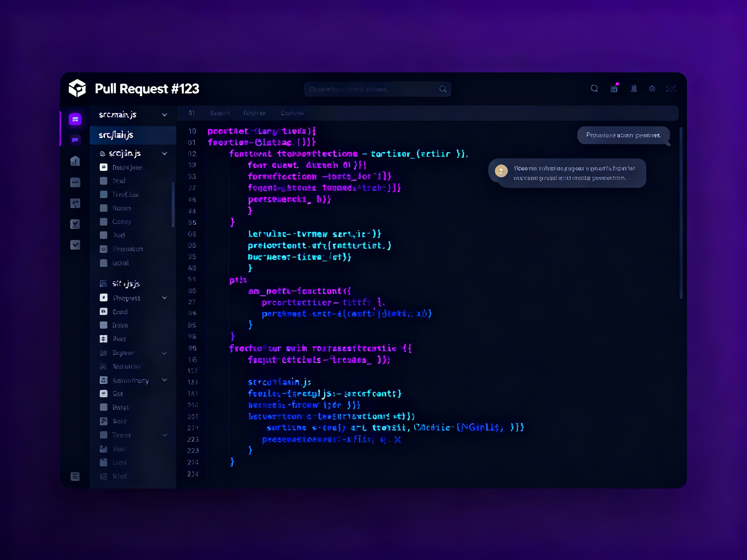Click the magnifier icon in the header toolbar
747x560 pixels.
click(x=594, y=88)
